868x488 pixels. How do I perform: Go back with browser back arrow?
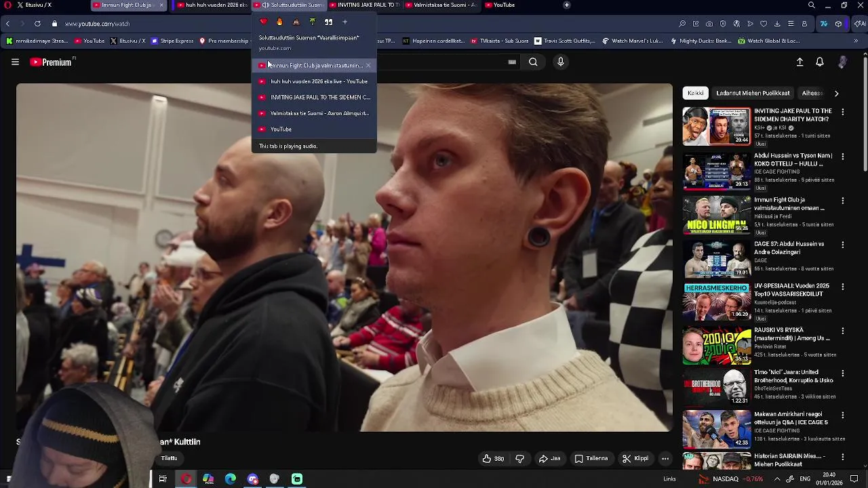pos(7,23)
